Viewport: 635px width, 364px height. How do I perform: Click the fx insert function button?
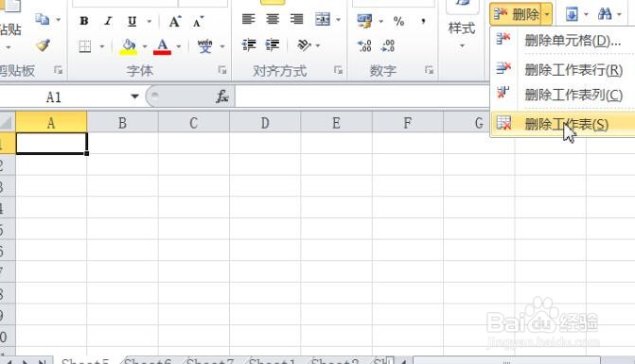tap(222, 96)
